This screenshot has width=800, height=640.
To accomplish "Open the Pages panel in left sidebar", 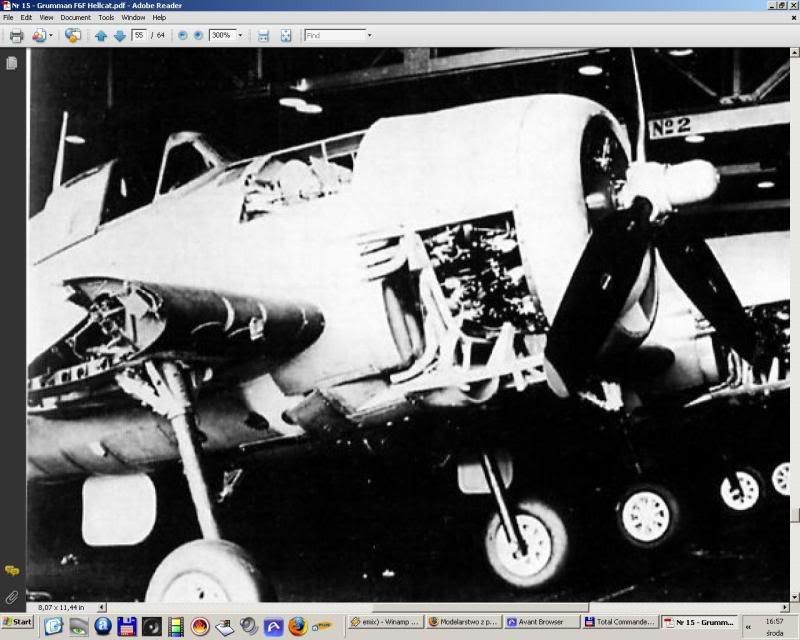I will (12, 63).
